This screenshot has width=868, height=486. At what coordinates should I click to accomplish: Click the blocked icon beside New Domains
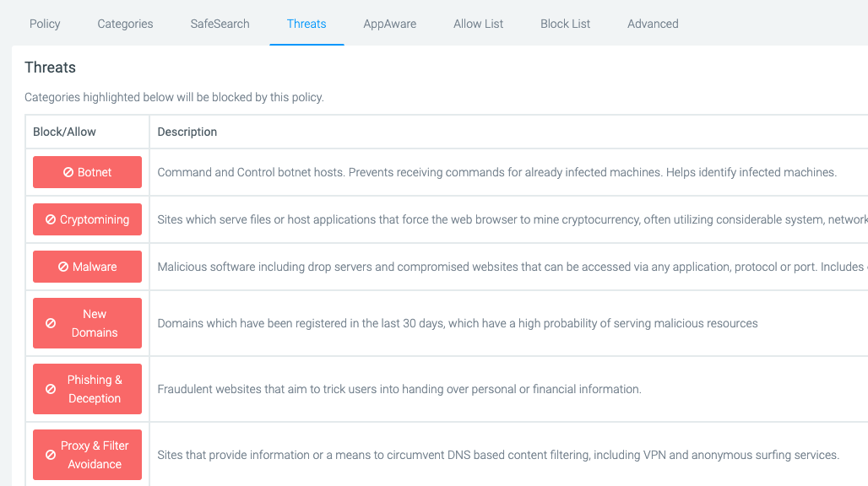click(51, 323)
